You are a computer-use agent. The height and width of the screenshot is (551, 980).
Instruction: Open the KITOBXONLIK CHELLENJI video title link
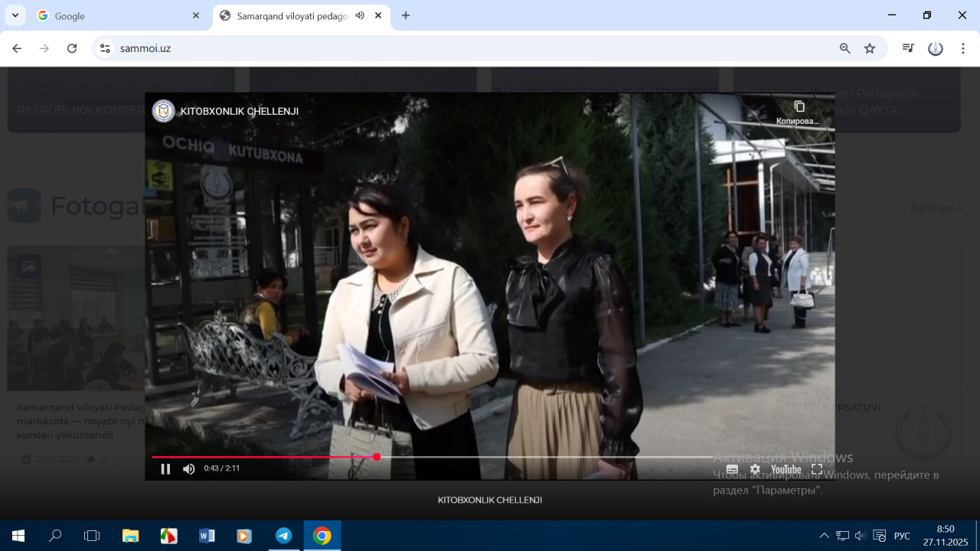[x=239, y=112]
